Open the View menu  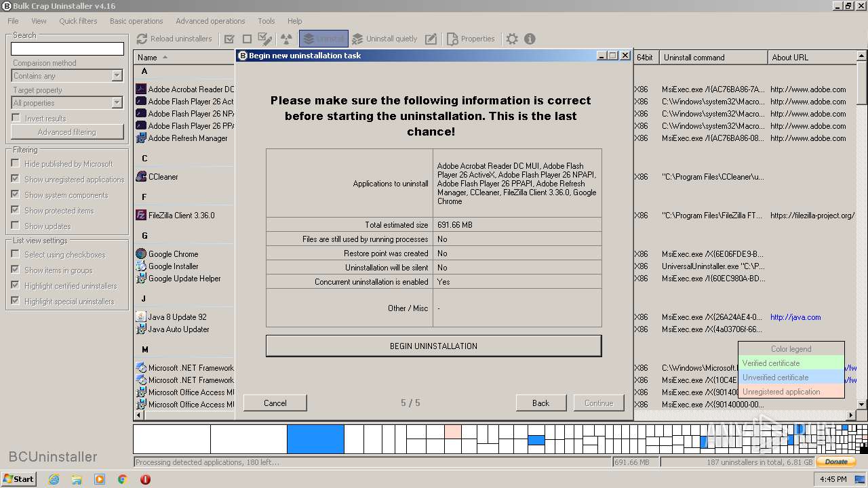tap(39, 21)
